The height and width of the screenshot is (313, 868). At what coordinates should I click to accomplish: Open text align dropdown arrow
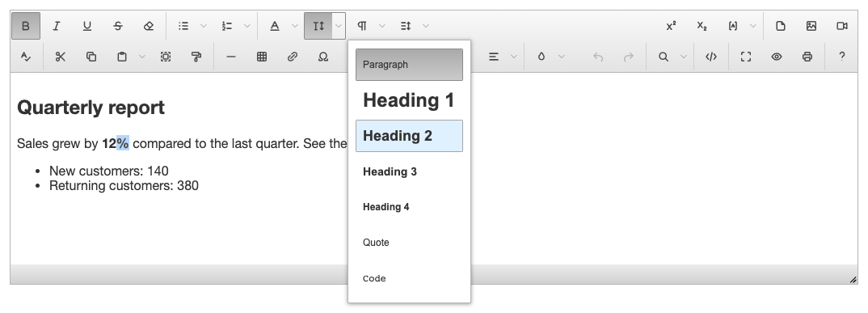click(514, 57)
